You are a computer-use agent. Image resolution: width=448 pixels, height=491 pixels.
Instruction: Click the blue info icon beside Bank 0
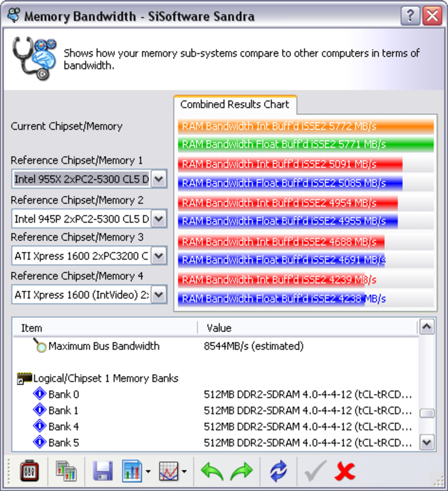(39, 394)
